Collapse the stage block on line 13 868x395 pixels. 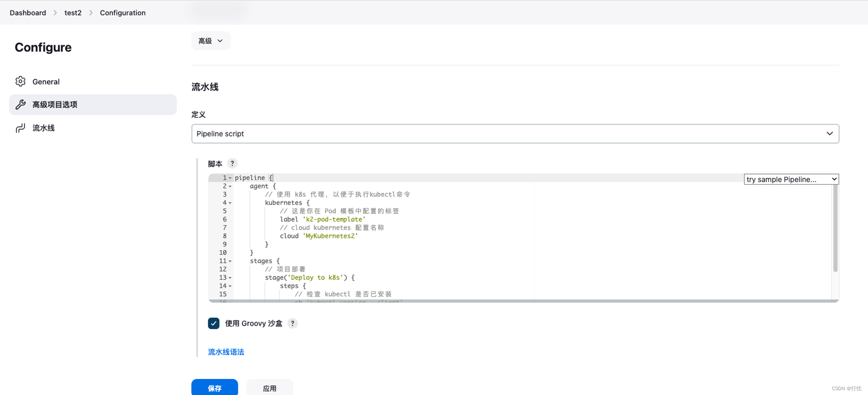(x=230, y=278)
